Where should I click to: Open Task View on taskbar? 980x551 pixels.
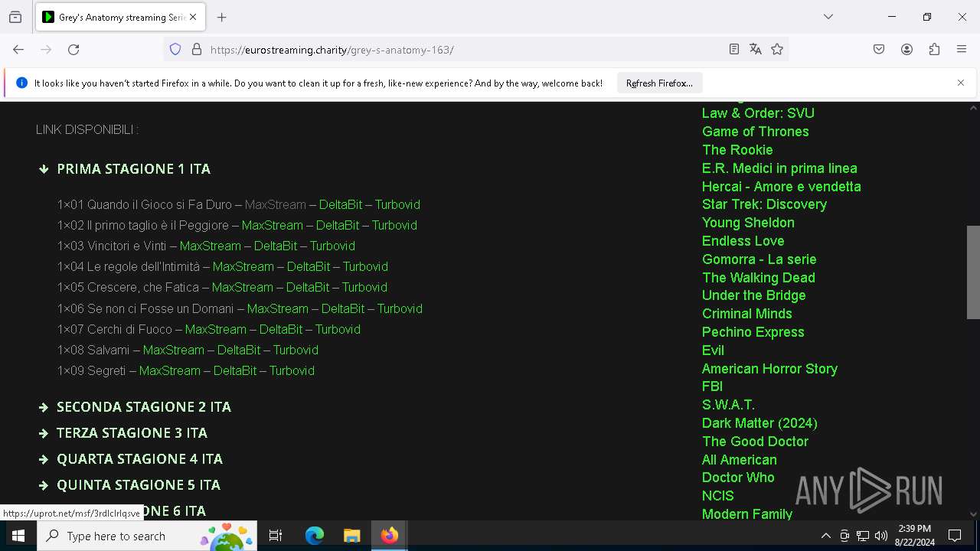point(276,536)
